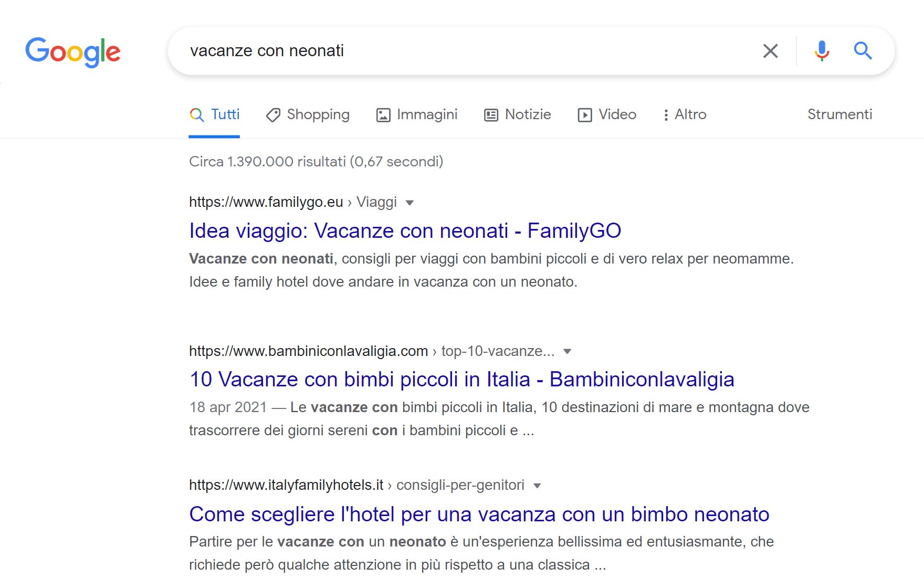Expand the dropdown arrow next to familygo.eu
The width and height of the screenshot is (924, 588).
click(x=410, y=203)
